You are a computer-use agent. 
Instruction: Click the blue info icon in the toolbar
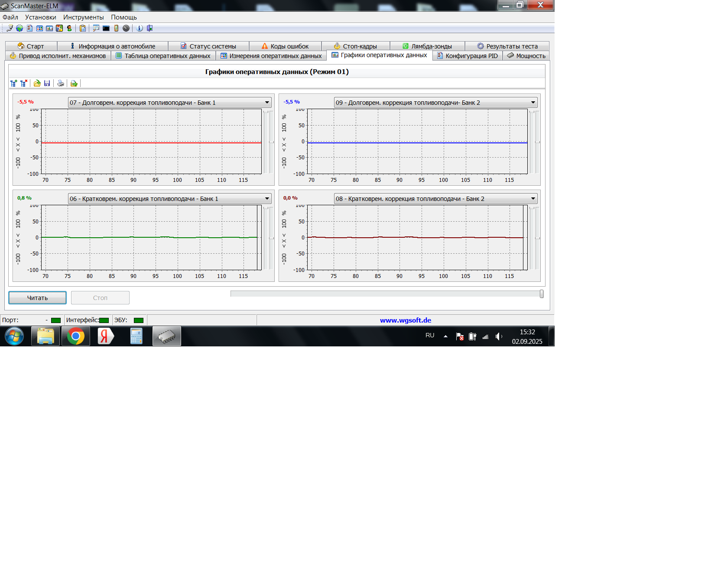click(140, 28)
